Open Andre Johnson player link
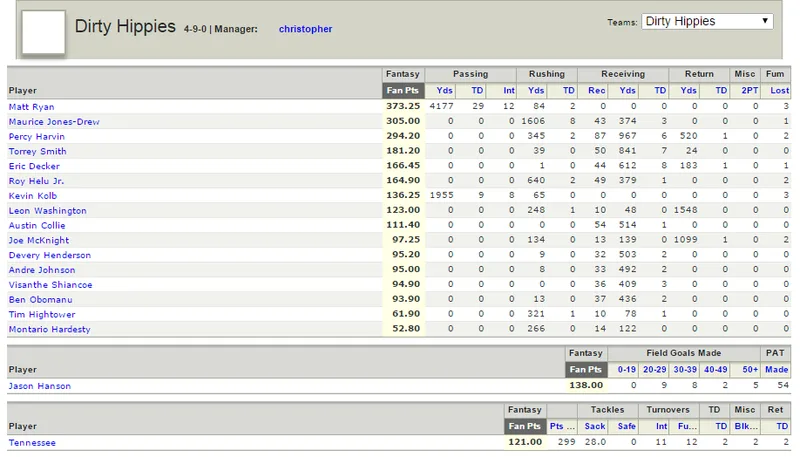The height and width of the screenshot is (457, 800). pos(42,269)
